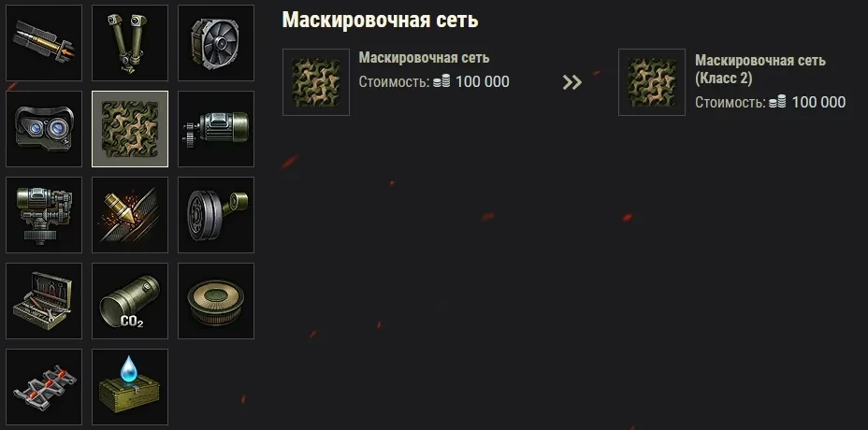Choose the wet ammo rack crate icon

click(x=129, y=387)
